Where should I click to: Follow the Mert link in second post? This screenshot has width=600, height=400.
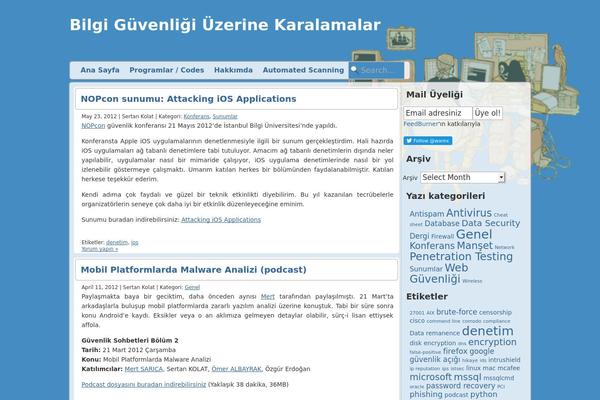point(267,296)
